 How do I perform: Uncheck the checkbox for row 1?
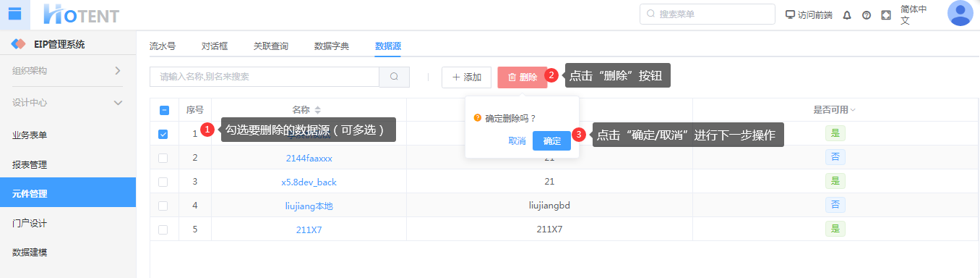pos(163,134)
